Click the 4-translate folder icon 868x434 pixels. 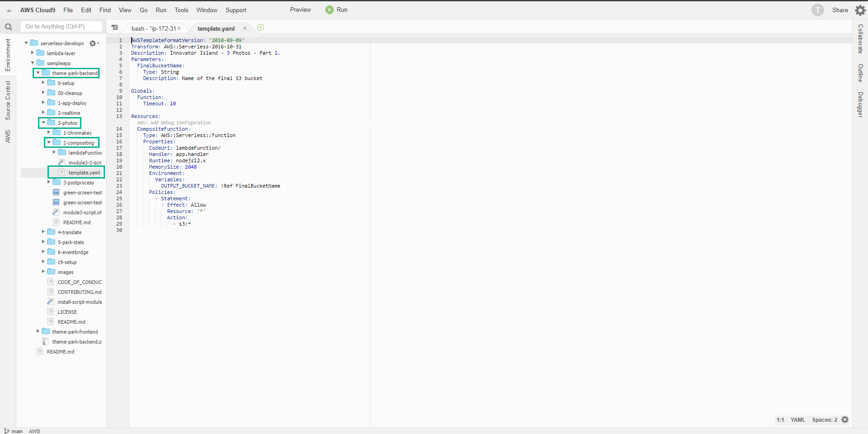[51, 232]
